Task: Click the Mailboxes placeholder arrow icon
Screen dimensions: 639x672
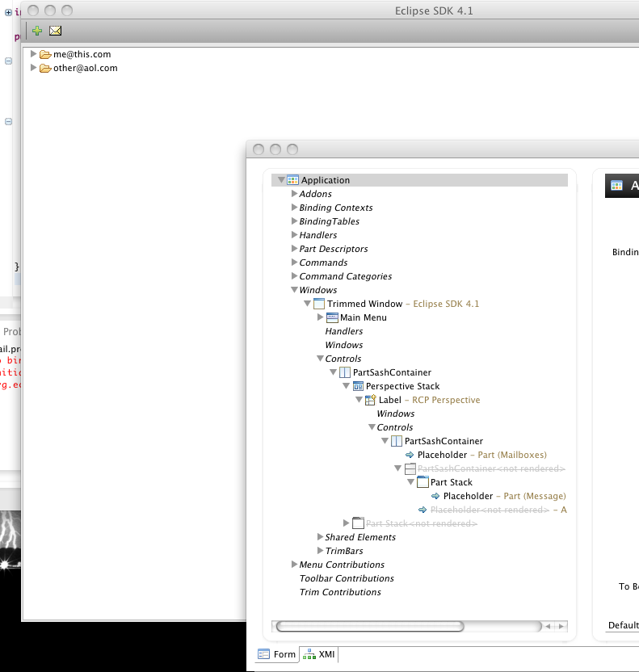Action: click(x=410, y=455)
